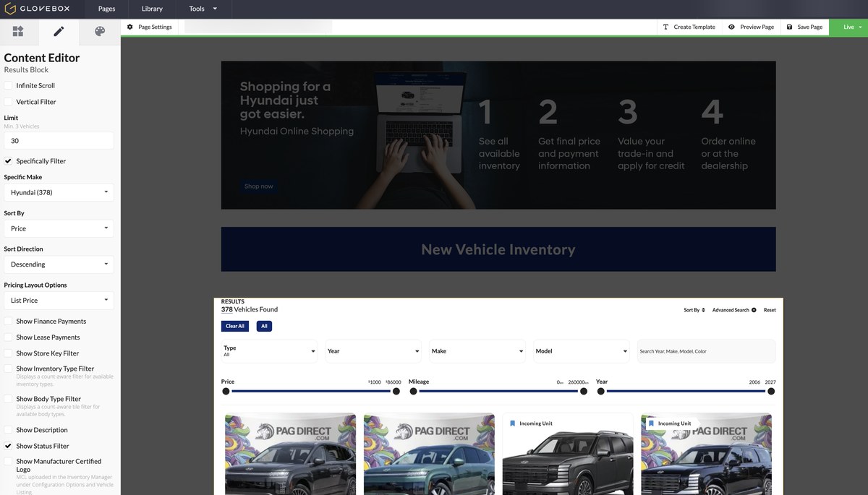Open the palette styles tab icon

(100, 31)
